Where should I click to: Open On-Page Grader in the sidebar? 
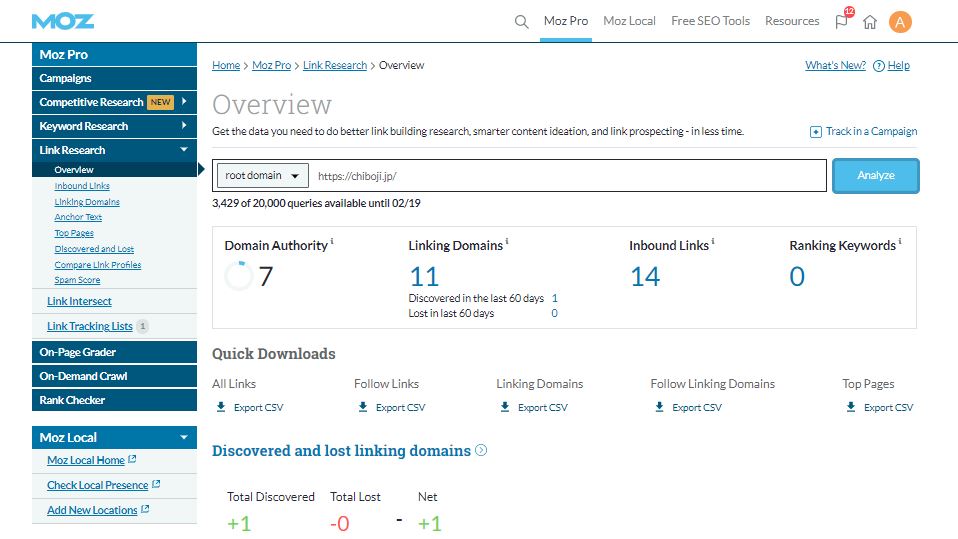[x=114, y=352]
